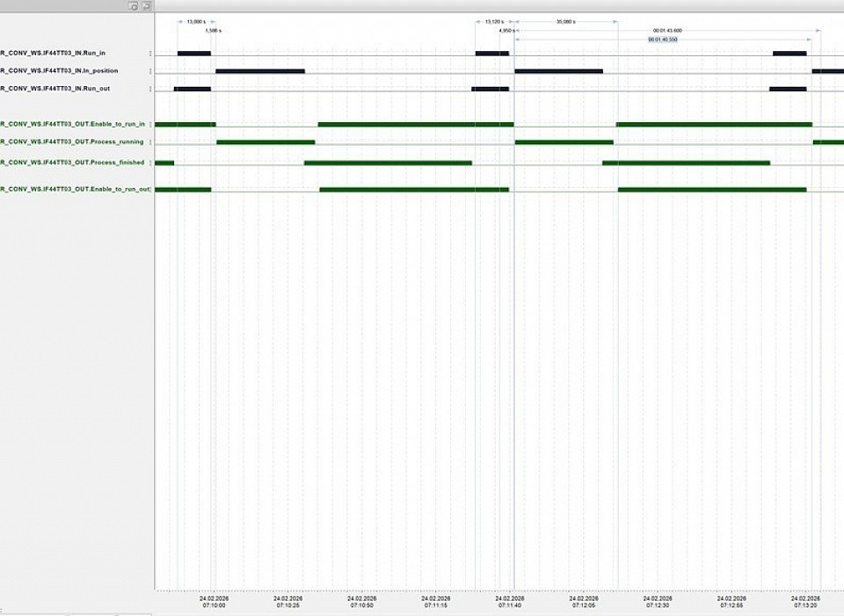Select the OUT.Enable_to_run_in signal label
This screenshot has height=616, width=844.
click(x=72, y=124)
